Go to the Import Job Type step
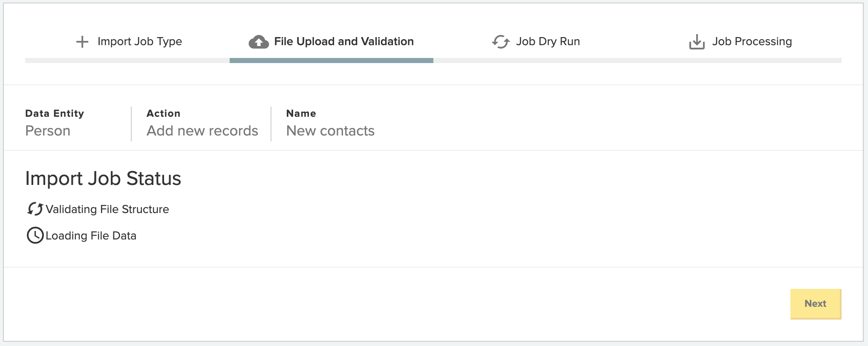This screenshot has height=346, width=868. (140, 41)
